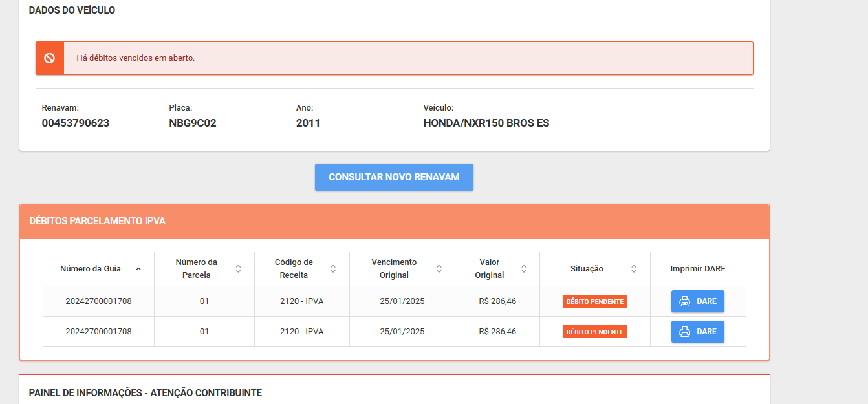Viewport: 868px width, 404px height.
Task: Click the plate value NBG9C02
Action: (x=192, y=123)
